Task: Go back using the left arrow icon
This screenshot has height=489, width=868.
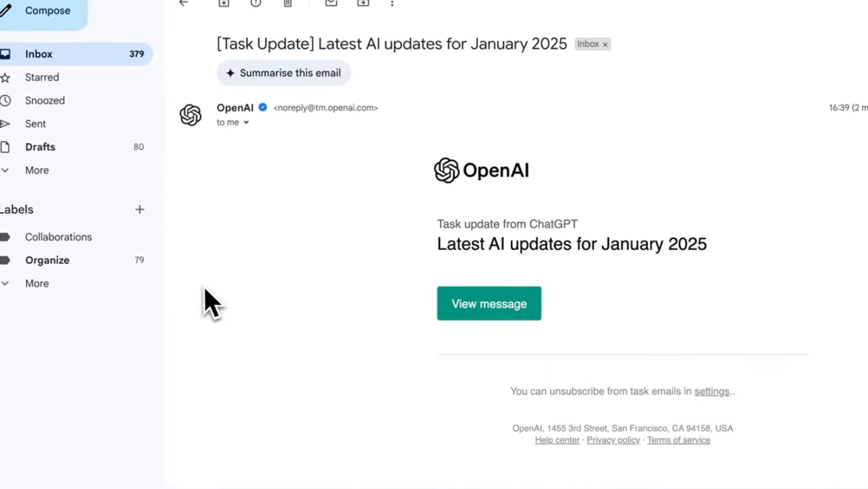Action: [184, 3]
